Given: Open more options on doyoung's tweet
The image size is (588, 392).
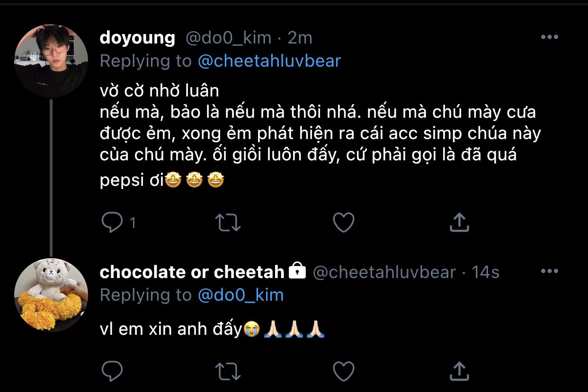Looking at the screenshot, I should pos(549,37).
